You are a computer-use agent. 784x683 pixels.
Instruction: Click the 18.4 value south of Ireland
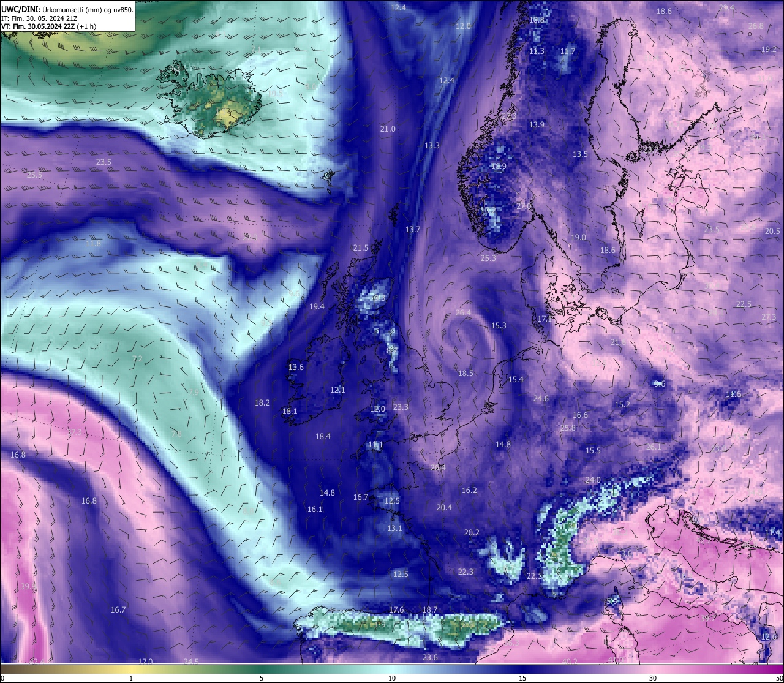pos(323,436)
